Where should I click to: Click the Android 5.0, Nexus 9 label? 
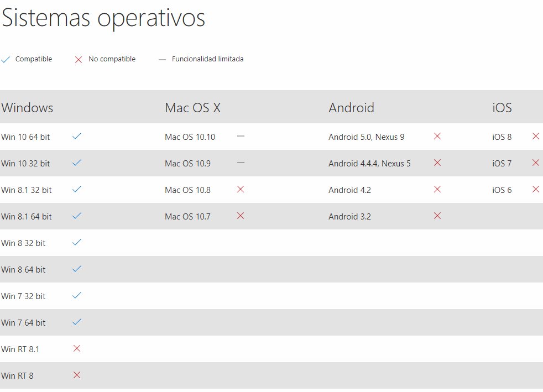pyautogui.click(x=367, y=137)
